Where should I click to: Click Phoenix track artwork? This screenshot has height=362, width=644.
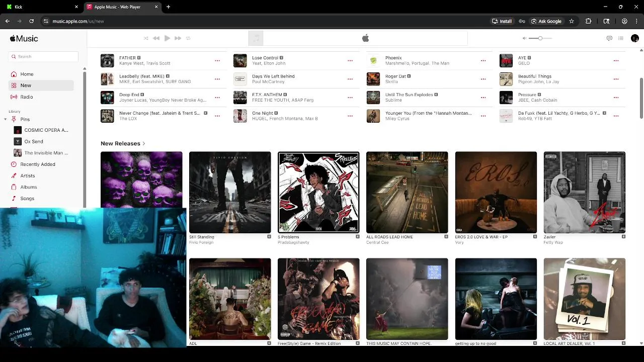click(373, 60)
